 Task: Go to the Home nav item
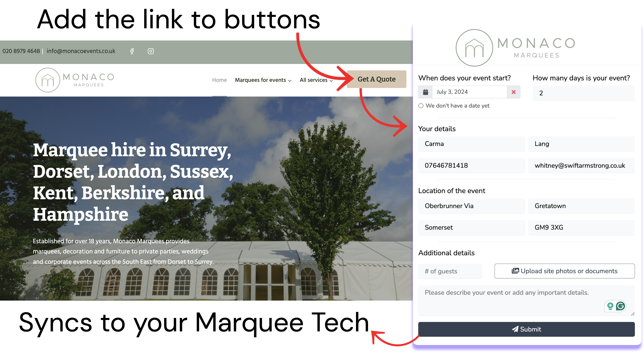[x=219, y=80]
